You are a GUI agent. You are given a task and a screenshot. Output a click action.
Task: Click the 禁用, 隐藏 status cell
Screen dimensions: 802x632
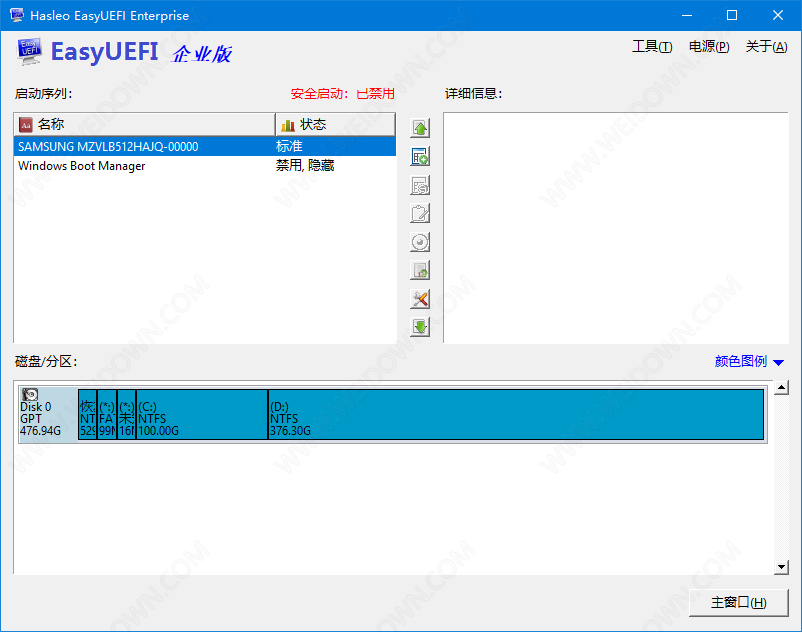point(305,166)
